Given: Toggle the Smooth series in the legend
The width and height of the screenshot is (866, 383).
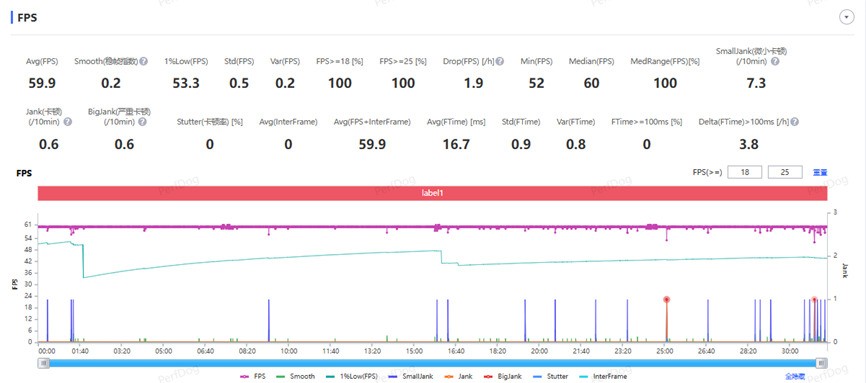Looking at the screenshot, I should tap(295, 376).
